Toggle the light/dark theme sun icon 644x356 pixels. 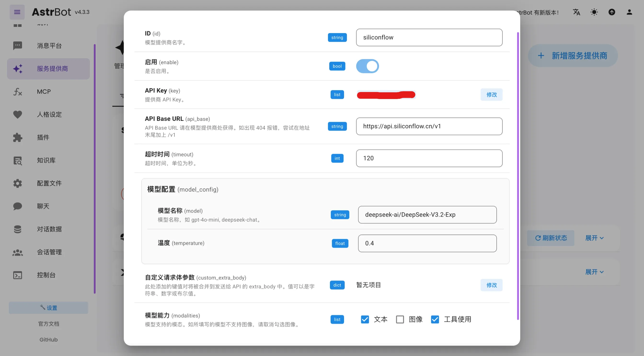[594, 12]
